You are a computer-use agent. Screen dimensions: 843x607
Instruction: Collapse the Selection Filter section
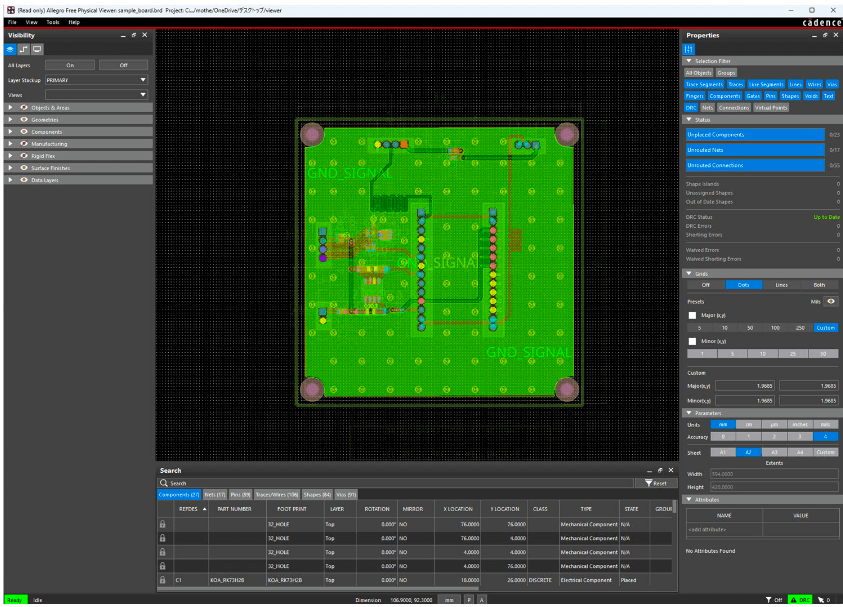pyautogui.click(x=689, y=61)
